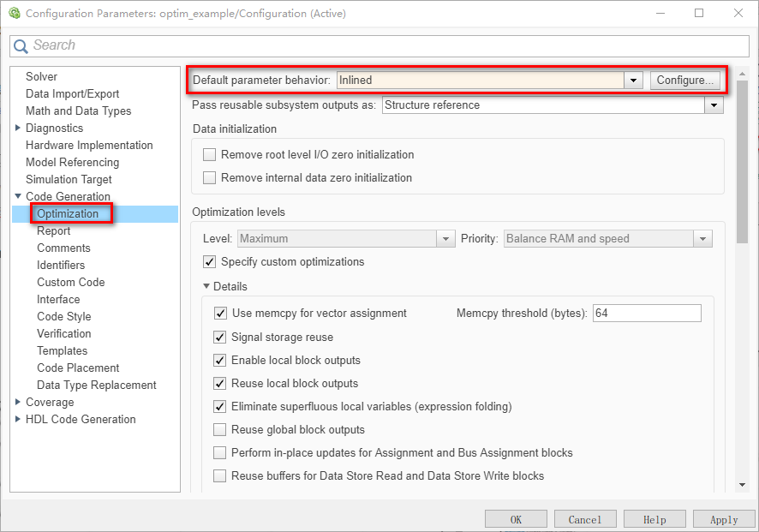Click the scrollbar down arrow
Image resolution: width=759 pixels, height=532 pixels.
[x=742, y=485]
